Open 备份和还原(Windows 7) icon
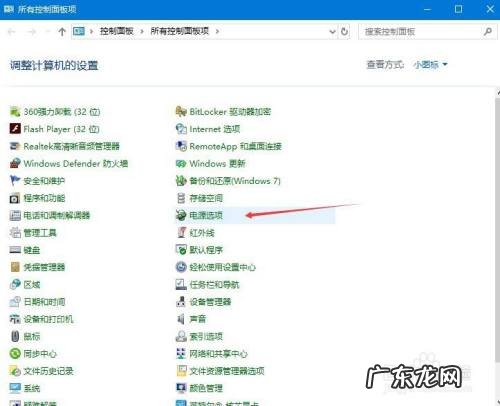The image size is (500, 406). [181, 181]
